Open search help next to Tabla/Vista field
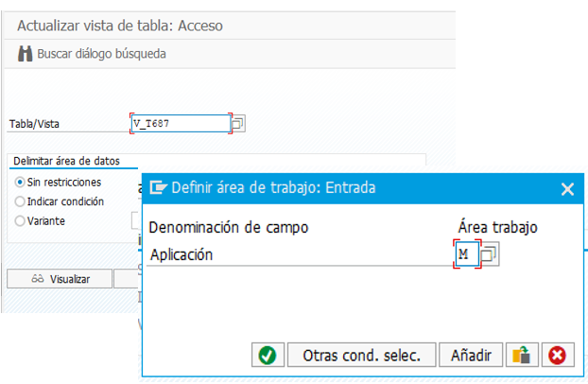The width and height of the screenshot is (588, 384). click(x=238, y=123)
